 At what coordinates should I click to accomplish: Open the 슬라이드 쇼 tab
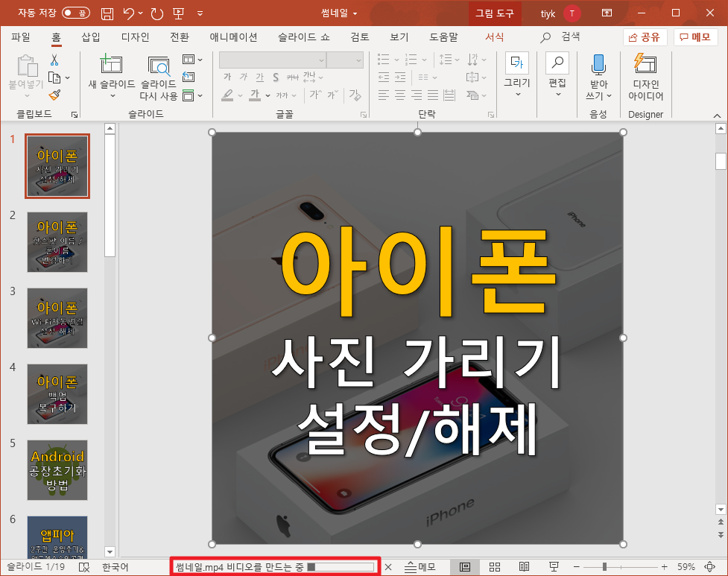pos(303,37)
